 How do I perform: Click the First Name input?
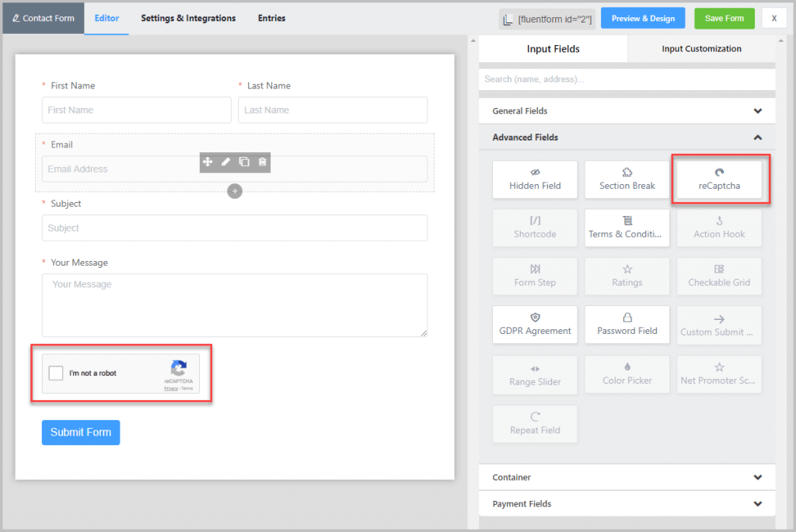tap(137, 110)
